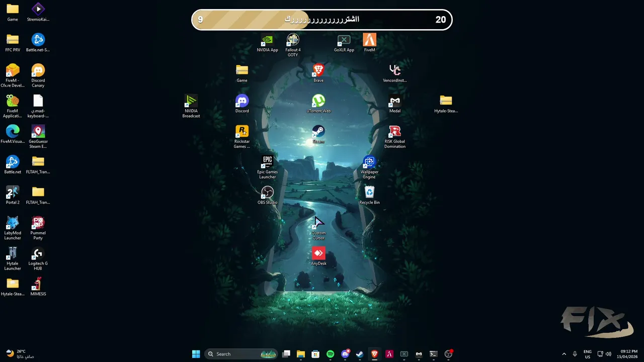
Task: Launch GeoGuessr Steam Edition
Action: pos(38,137)
